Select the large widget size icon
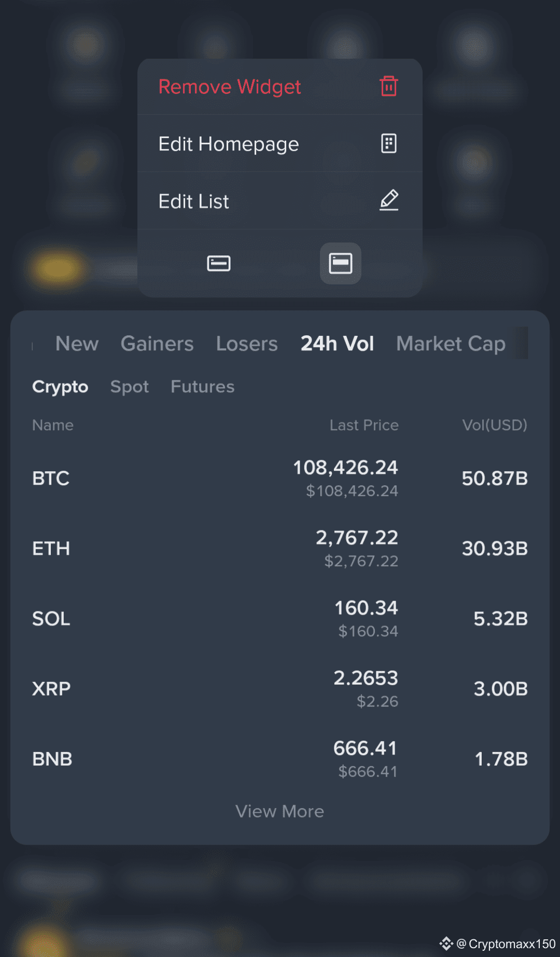This screenshot has width=560, height=957. click(x=340, y=263)
